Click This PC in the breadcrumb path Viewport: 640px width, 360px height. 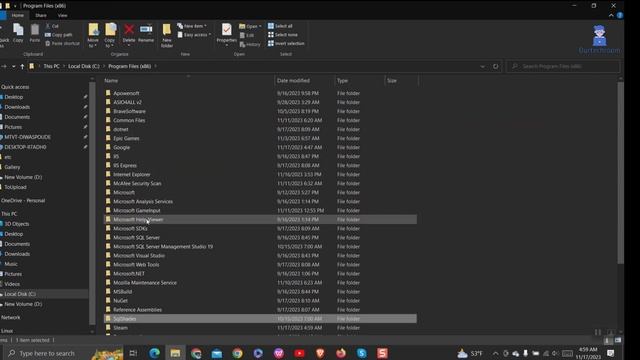[x=51, y=66]
